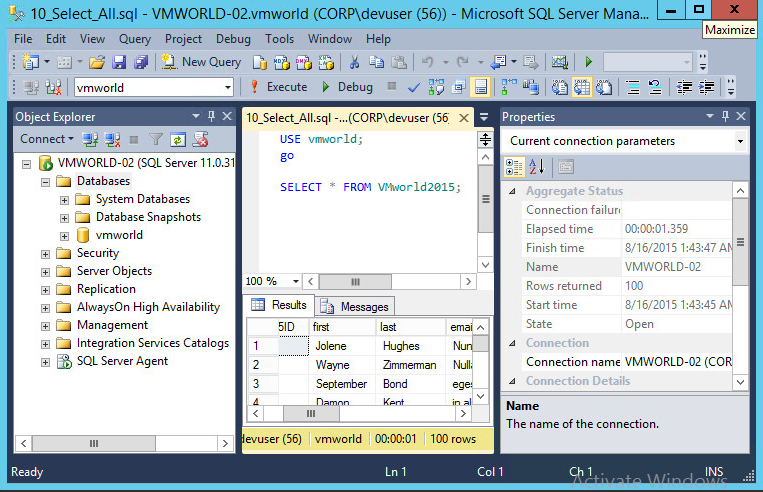Click the Rows returned property row
This screenshot has height=492, width=763.
pyautogui.click(x=626, y=286)
